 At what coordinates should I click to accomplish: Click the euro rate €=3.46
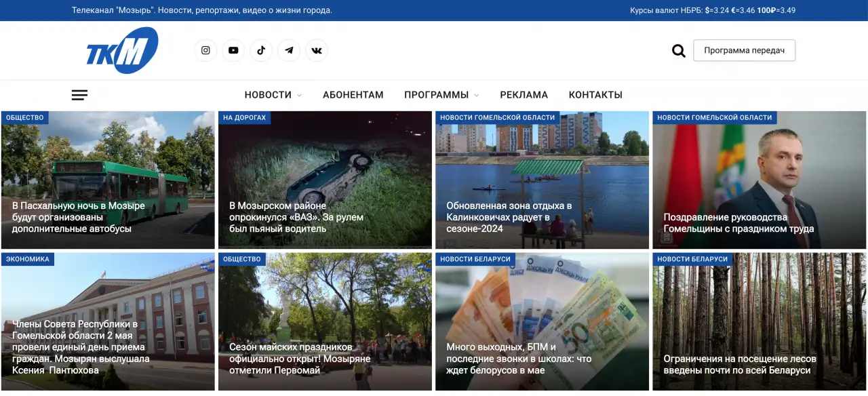click(743, 10)
